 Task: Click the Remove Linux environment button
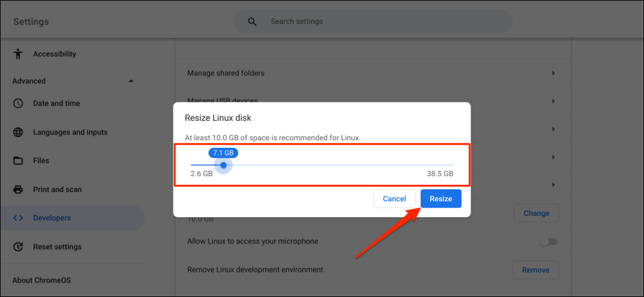coord(535,270)
